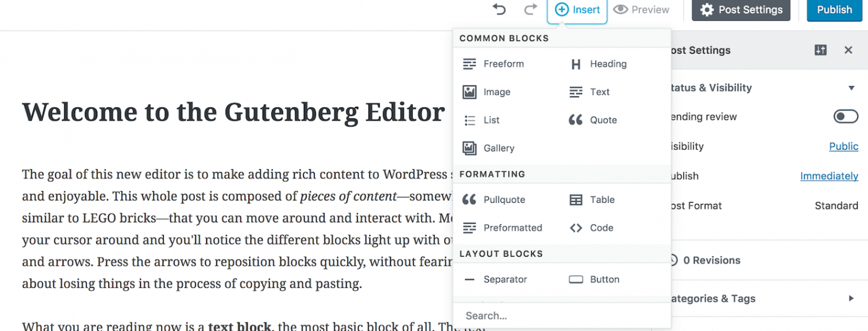Expand the Categories & Tags section
Image resolution: width=868 pixels, height=331 pixels.
(x=851, y=299)
